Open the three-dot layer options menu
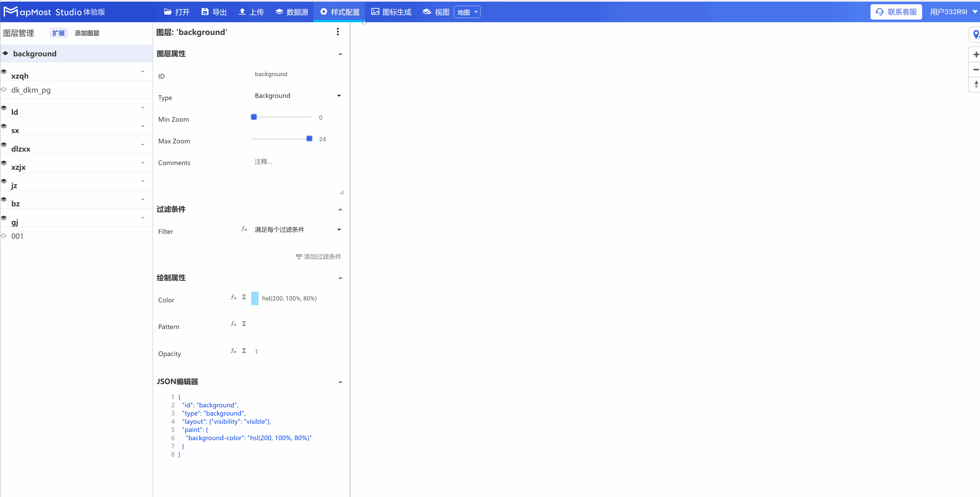Image resolution: width=980 pixels, height=497 pixels. [x=337, y=32]
